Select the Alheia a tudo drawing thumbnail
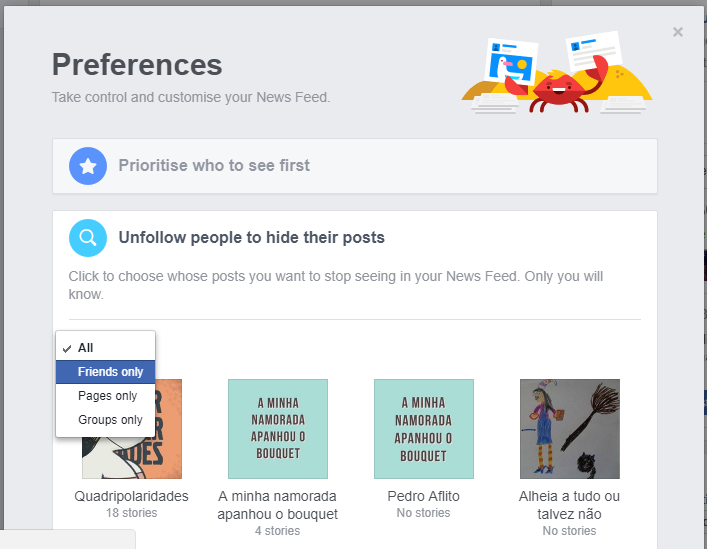Viewport: 707px width, 549px height. (570, 429)
